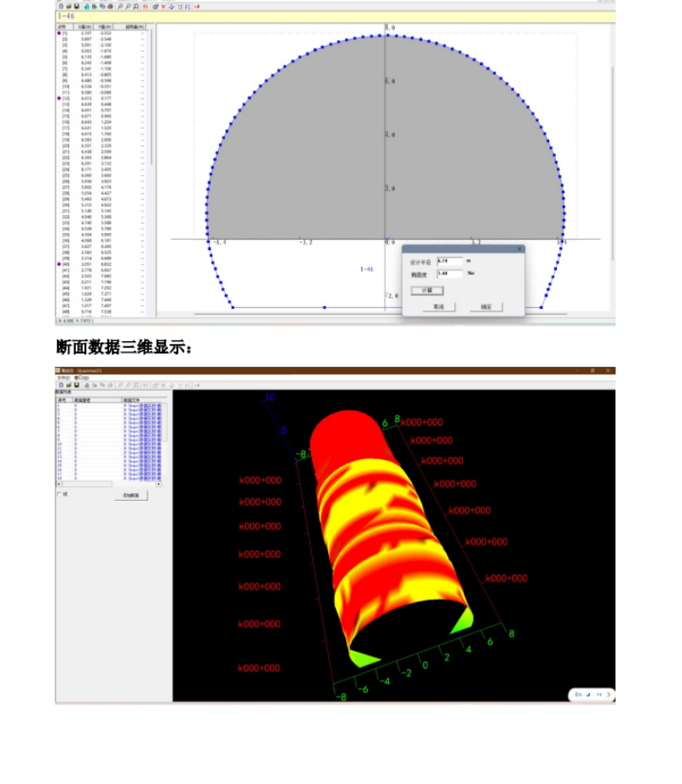The width and height of the screenshot is (682, 784).
Task: Open the 文件 menu in 3D window
Action: [x=62, y=377]
